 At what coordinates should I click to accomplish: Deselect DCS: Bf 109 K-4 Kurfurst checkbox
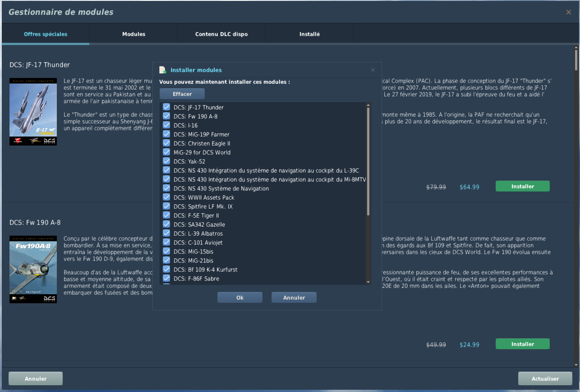coord(166,269)
